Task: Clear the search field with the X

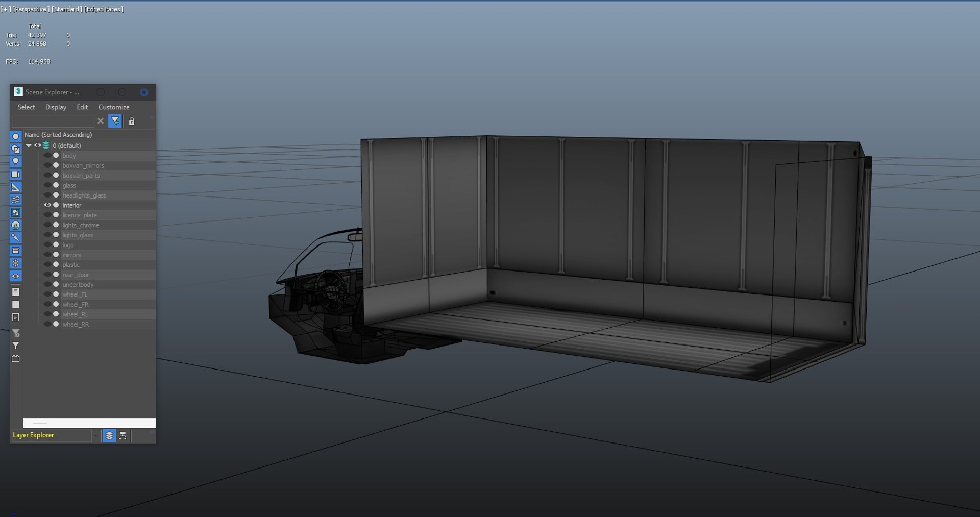Action: click(101, 121)
